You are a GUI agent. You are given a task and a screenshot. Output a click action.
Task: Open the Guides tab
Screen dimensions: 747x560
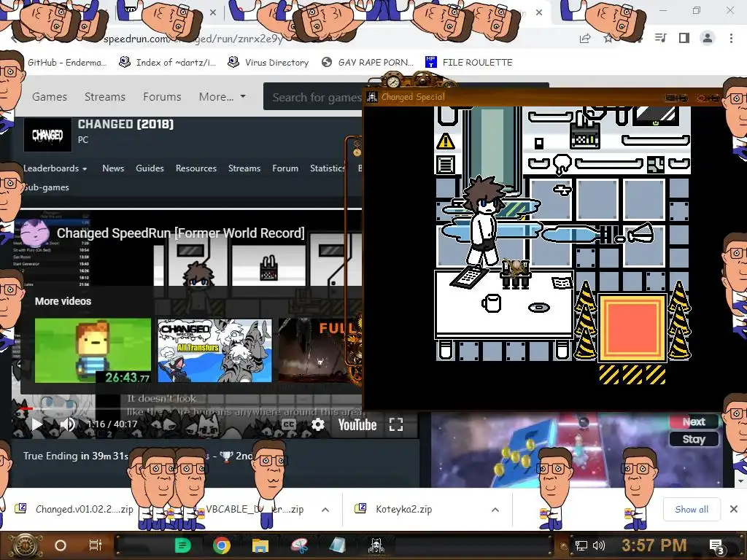pos(150,168)
